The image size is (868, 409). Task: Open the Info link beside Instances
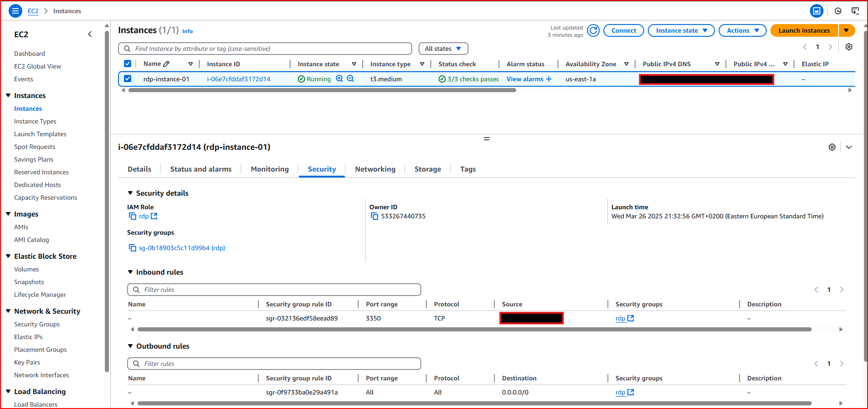click(x=187, y=31)
